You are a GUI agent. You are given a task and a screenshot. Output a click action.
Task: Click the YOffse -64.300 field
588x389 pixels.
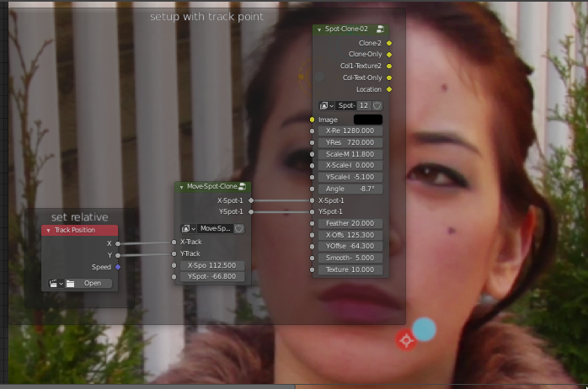click(350, 247)
